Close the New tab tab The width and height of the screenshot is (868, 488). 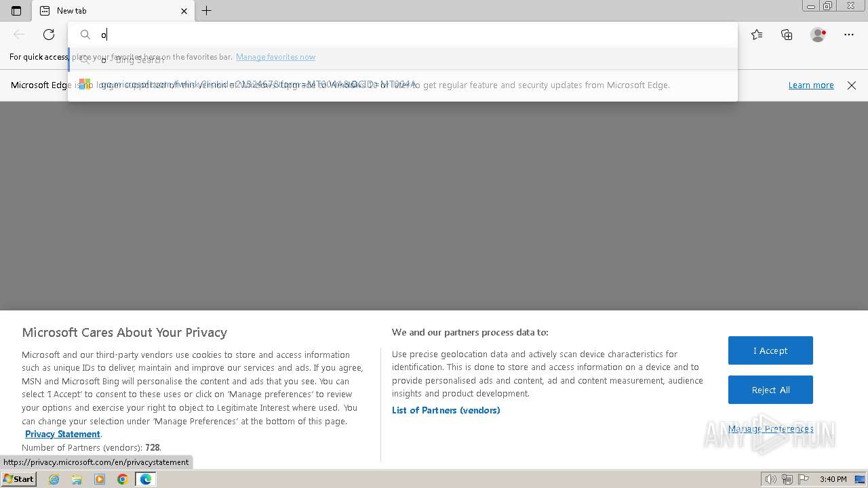click(x=184, y=11)
